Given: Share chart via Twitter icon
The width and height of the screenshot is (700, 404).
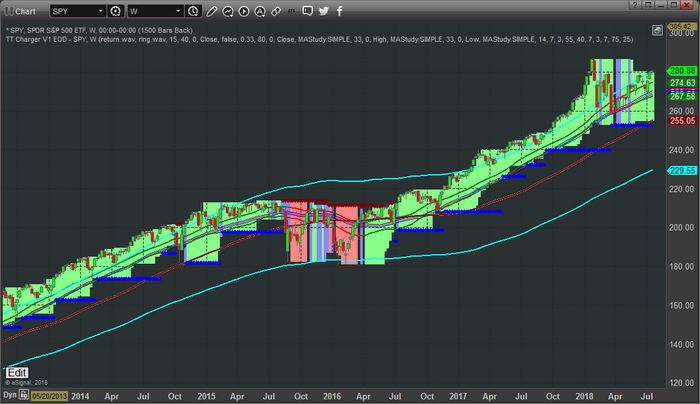Looking at the screenshot, I should point(324,12).
